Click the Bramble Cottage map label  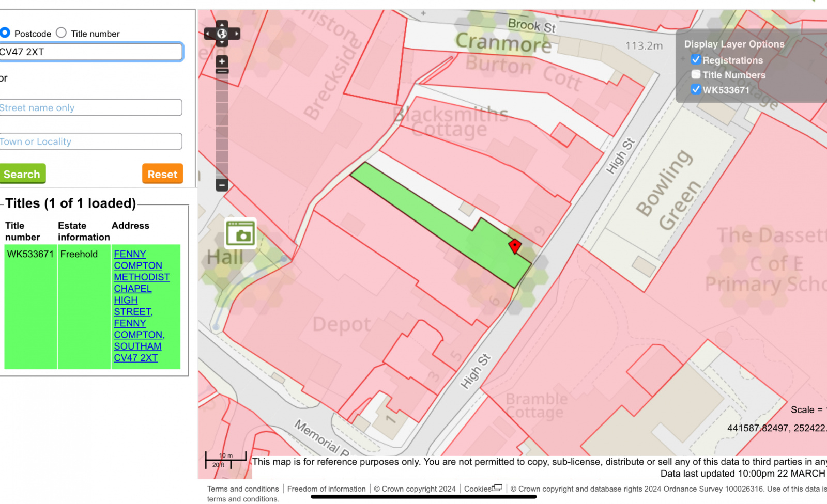tap(535, 406)
